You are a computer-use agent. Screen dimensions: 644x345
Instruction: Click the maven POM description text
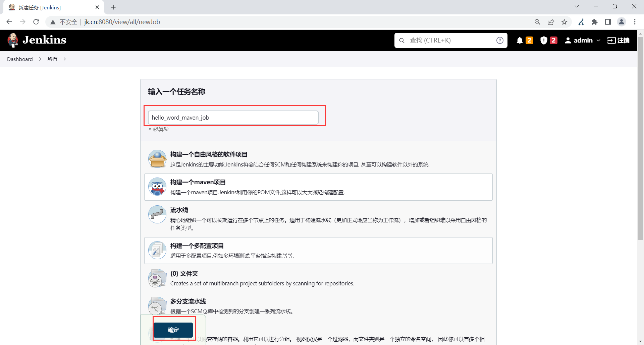tap(258, 192)
